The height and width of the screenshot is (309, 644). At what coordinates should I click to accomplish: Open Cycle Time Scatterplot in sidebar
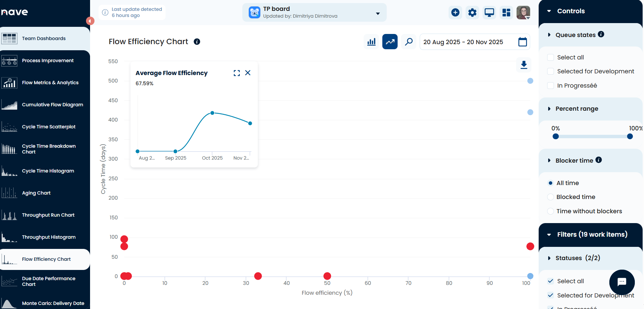(49, 127)
